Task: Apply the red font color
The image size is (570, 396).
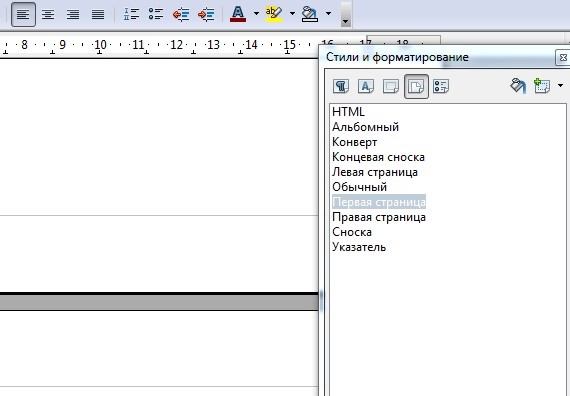Action: pos(238,14)
